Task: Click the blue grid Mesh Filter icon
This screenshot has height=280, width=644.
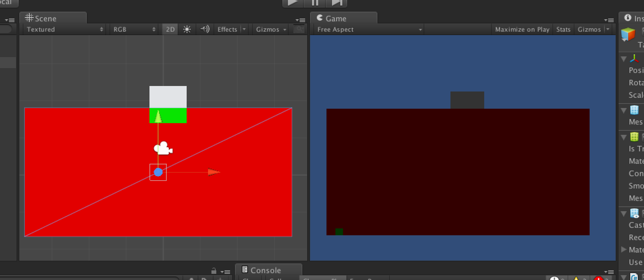Action: (634, 110)
